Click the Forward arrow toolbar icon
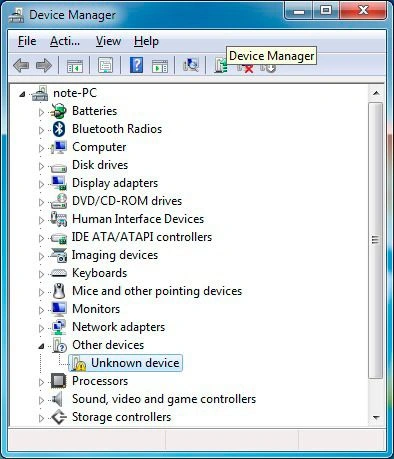This screenshot has width=394, height=459. tap(44, 65)
